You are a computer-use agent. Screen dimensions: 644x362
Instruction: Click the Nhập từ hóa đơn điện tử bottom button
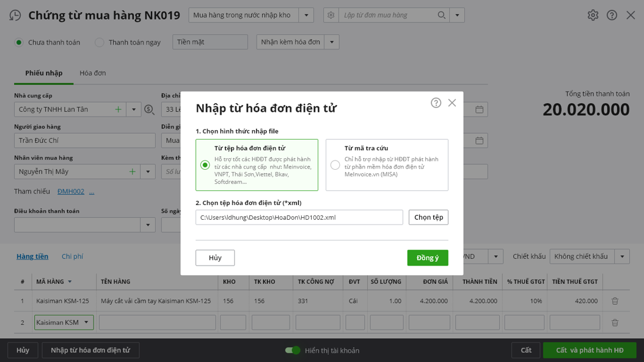[90, 350]
